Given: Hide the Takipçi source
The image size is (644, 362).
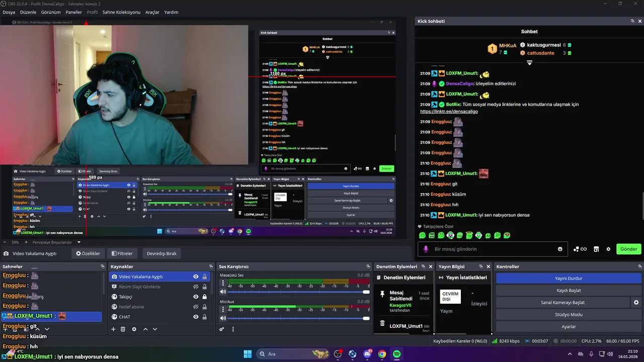Looking at the screenshot, I should 196,297.
